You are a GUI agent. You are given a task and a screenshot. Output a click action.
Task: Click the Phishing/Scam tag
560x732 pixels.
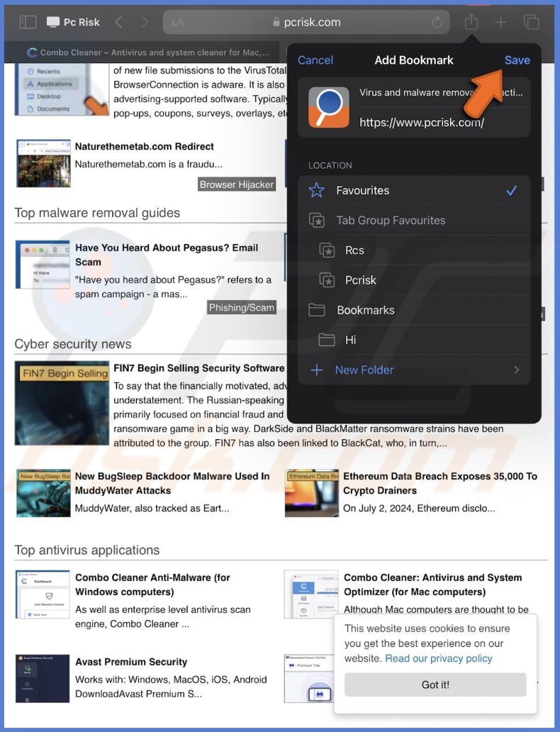pos(242,308)
